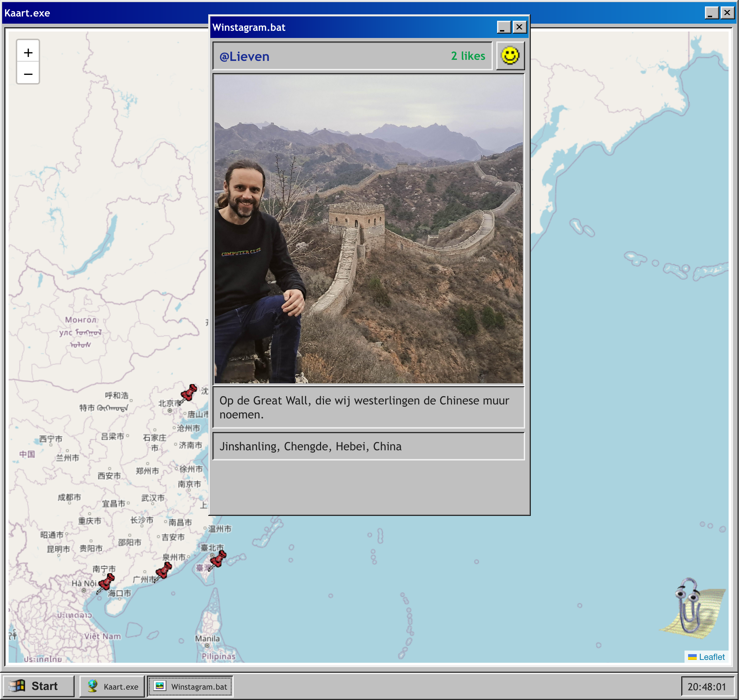Click the red pushpin near Beijing
This screenshot has height=700, width=739.
(x=189, y=393)
